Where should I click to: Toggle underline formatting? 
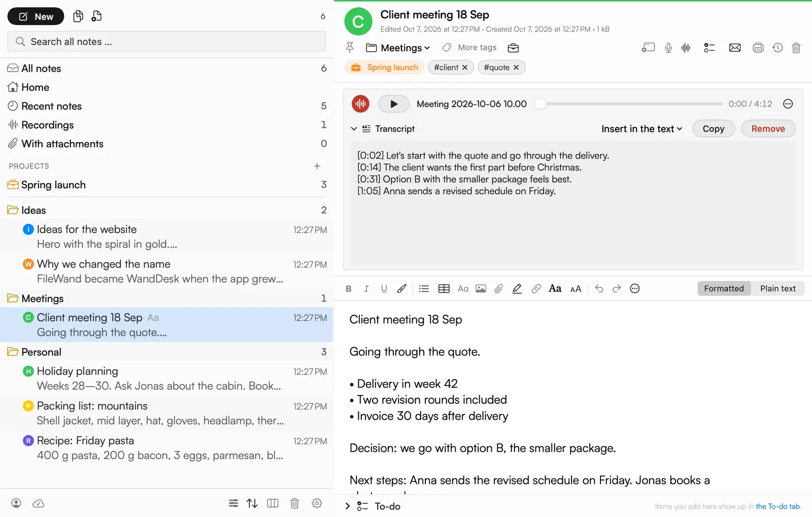(384, 288)
